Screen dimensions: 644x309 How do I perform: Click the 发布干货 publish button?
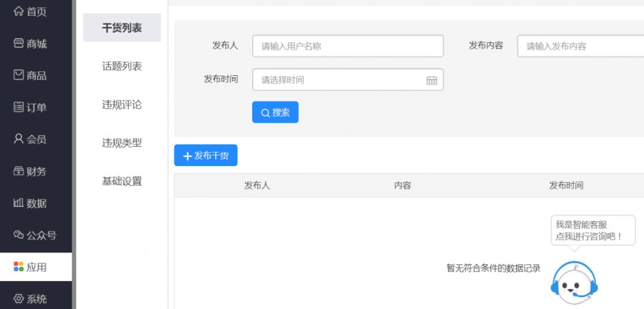(x=206, y=156)
